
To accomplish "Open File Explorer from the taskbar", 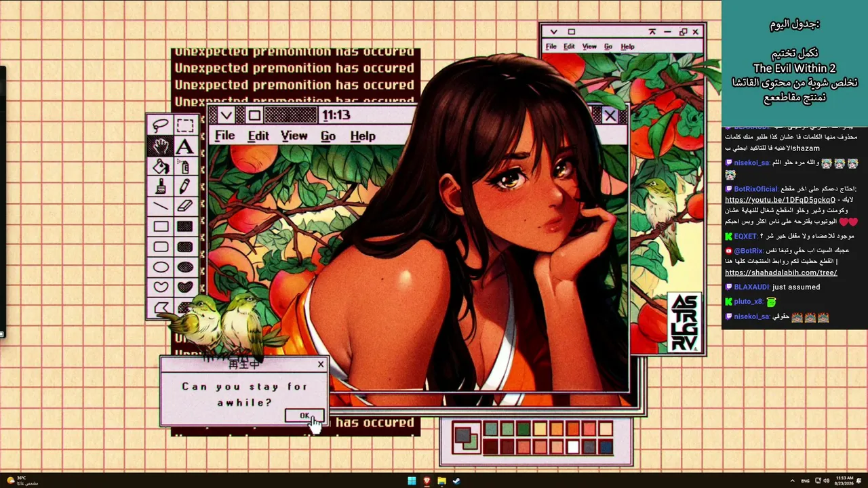I will [441, 481].
